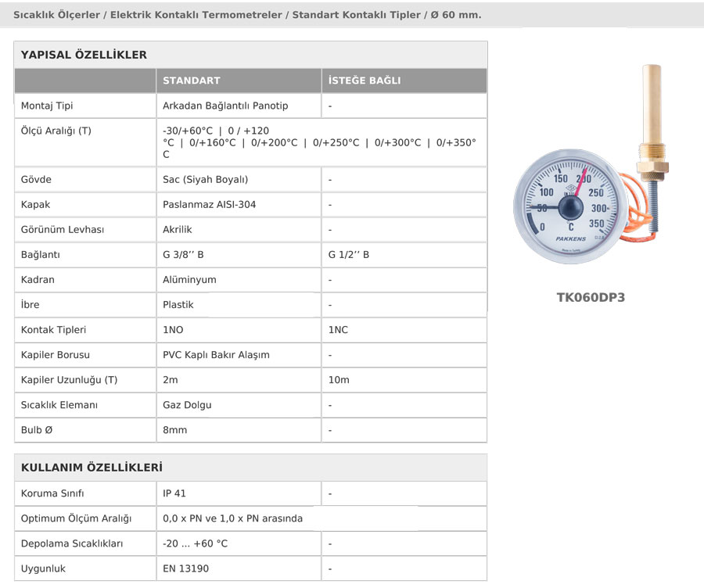
Task: Click the 2m capillary length value
Action: pos(171,380)
